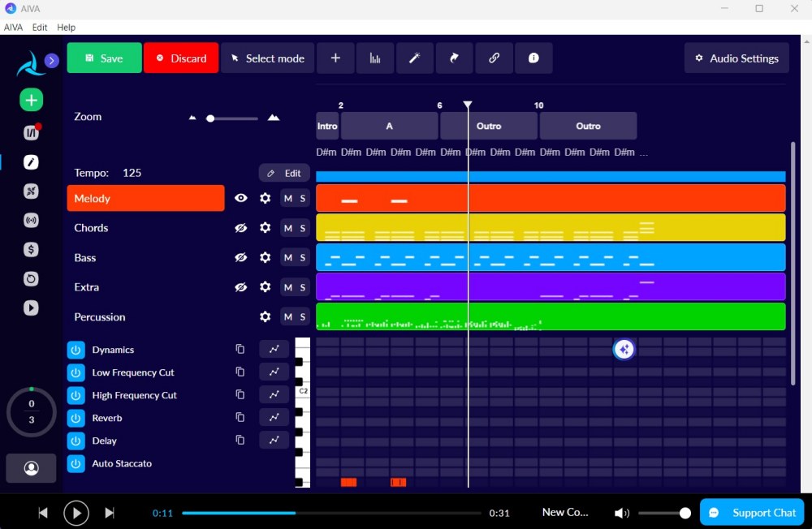The height and width of the screenshot is (529, 812).
Task: Click the Select mode button
Action: pyautogui.click(x=267, y=58)
